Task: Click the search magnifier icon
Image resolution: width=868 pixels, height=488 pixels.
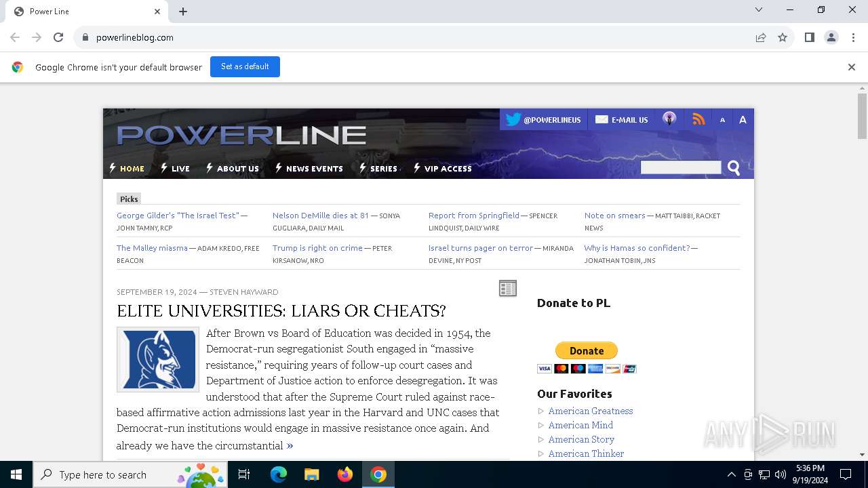Action: pyautogui.click(x=734, y=168)
